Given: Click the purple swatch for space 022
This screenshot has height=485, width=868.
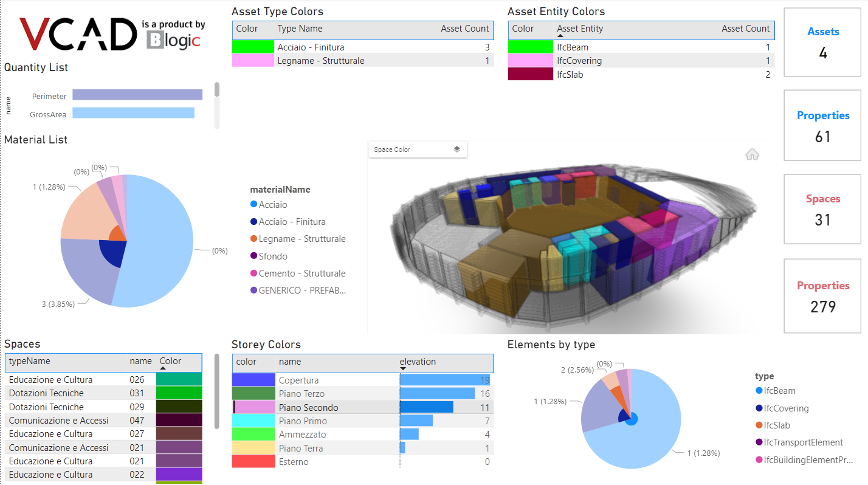Looking at the screenshot, I should tap(179, 474).
